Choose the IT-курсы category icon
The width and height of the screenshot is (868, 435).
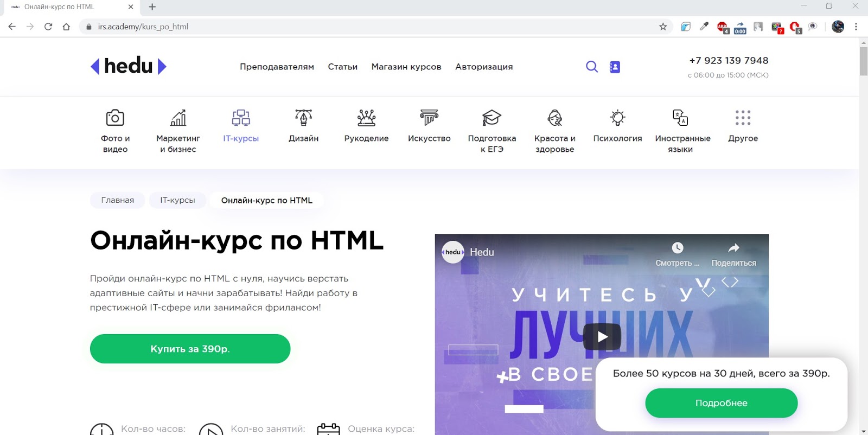(241, 118)
